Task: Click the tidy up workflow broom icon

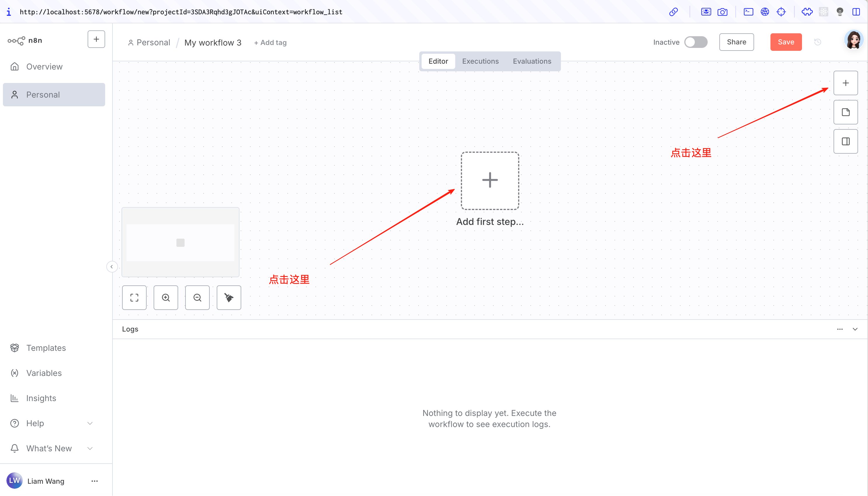Action: pyautogui.click(x=229, y=297)
